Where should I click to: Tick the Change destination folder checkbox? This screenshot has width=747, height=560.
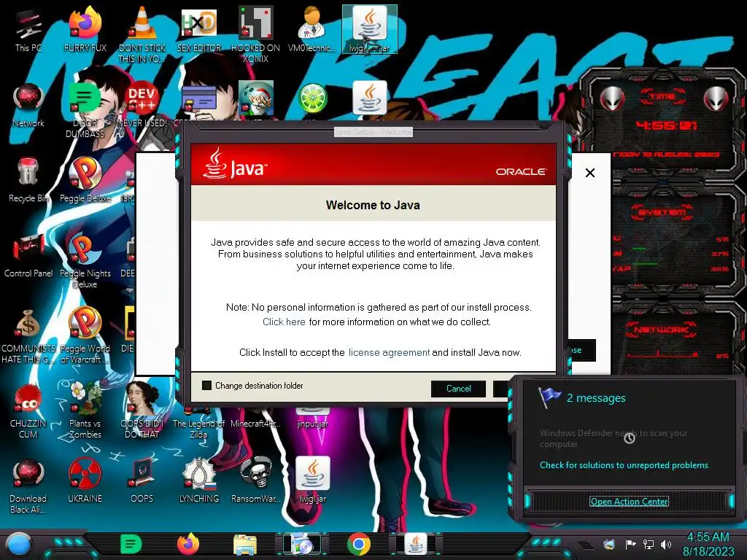(x=206, y=385)
